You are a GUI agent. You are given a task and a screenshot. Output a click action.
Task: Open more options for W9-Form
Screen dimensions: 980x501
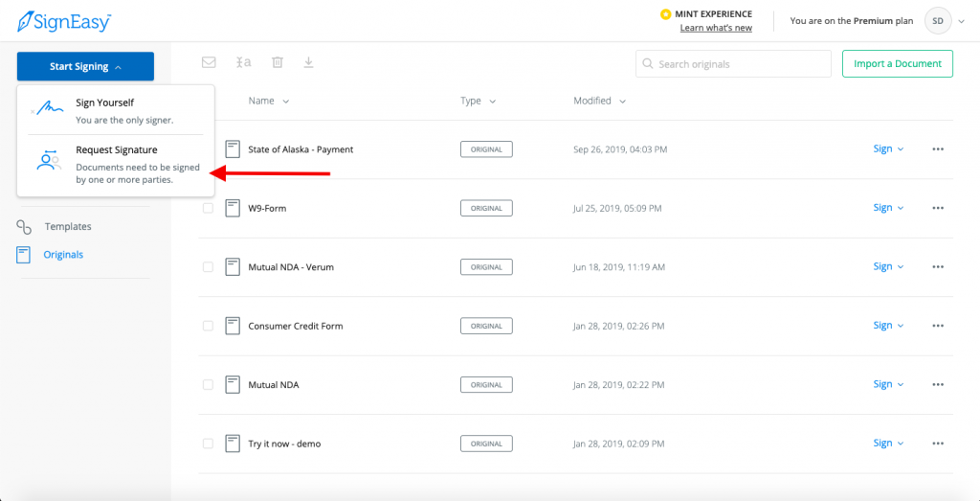[x=938, y=208]
